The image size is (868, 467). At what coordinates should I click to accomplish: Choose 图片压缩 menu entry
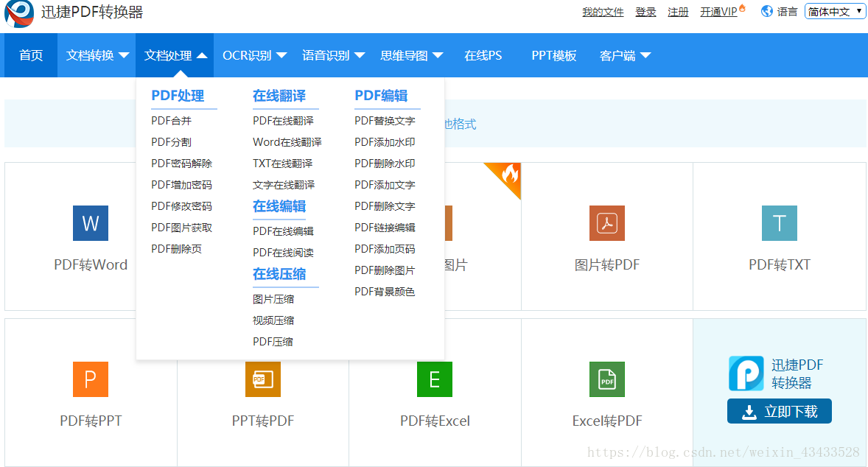(x=273, y=299)
